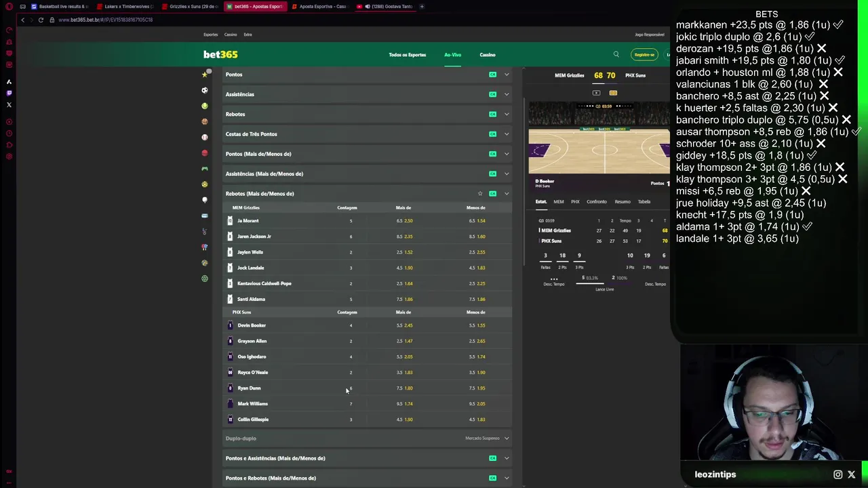Switch to the Estat. stats tab
868x488 pixels.
541,201
